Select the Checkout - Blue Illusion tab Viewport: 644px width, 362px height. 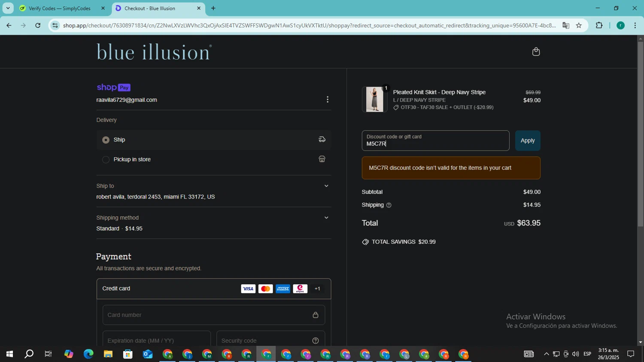coord(158,8)
